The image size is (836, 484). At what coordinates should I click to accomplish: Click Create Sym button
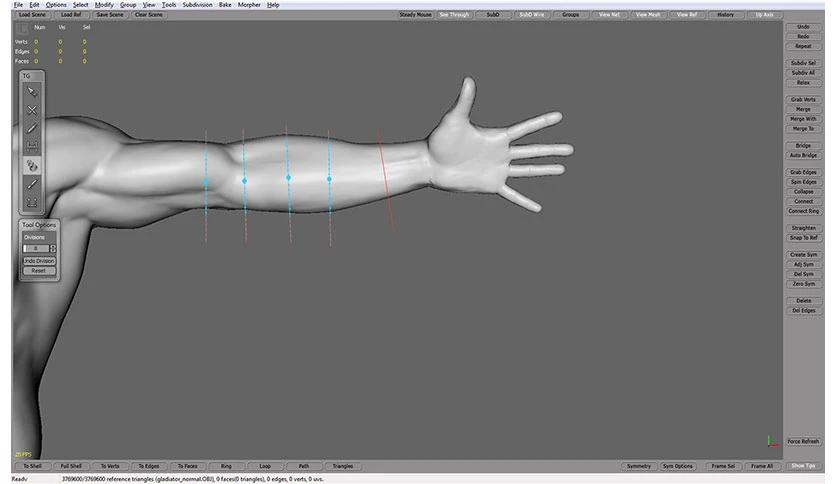803,255
